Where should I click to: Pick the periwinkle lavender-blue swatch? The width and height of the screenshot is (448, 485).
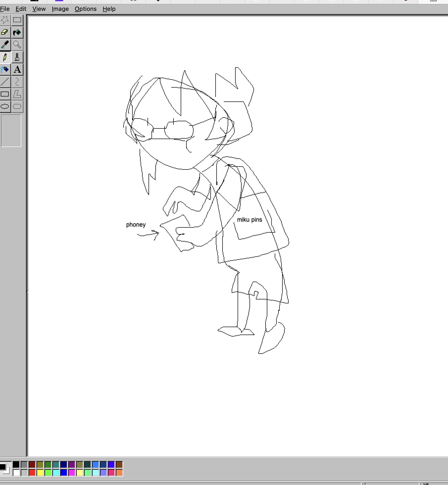103,473
